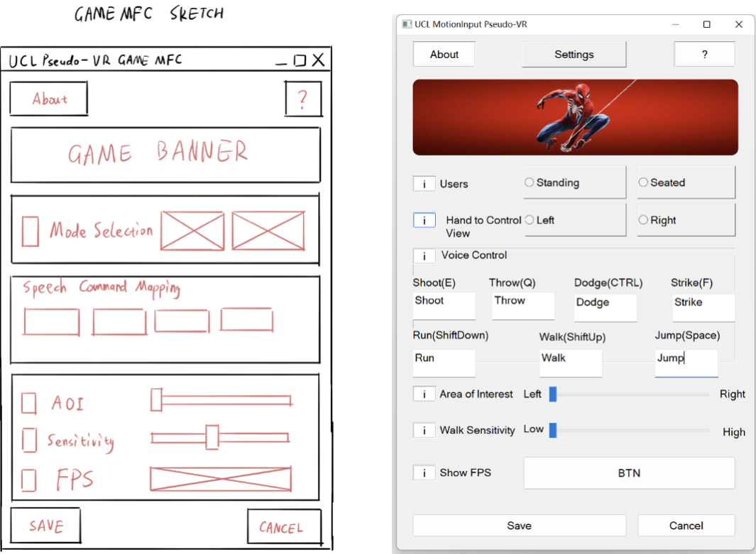Click the Area of Interest info icon
Screen dimensions: 756x554
pos(424,394)
